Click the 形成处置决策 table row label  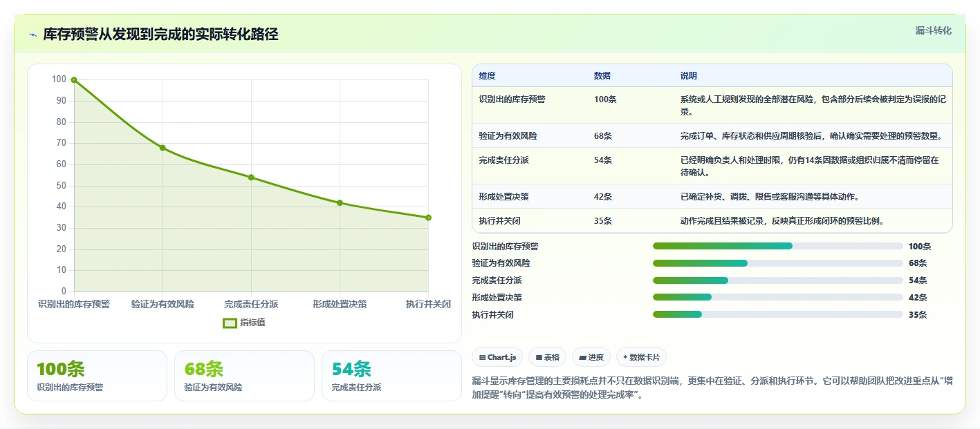click(x=503, y=197)
